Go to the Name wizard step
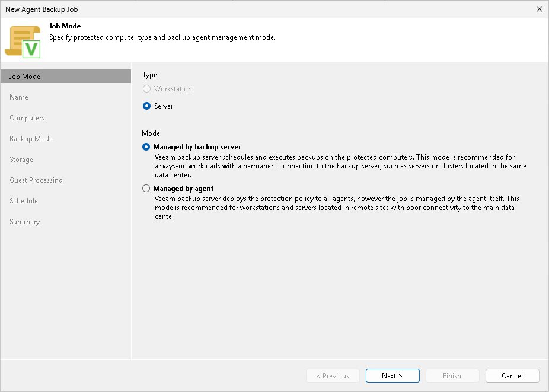Image resolution: width=549 pixels, height=392 pixels. click(19, 97)
